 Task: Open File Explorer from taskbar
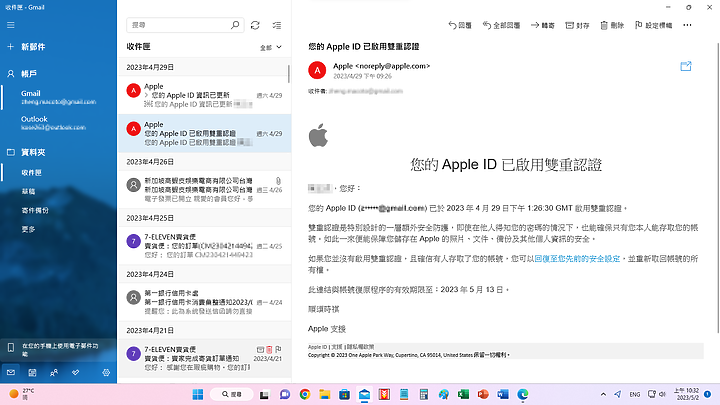pos(325,394)
